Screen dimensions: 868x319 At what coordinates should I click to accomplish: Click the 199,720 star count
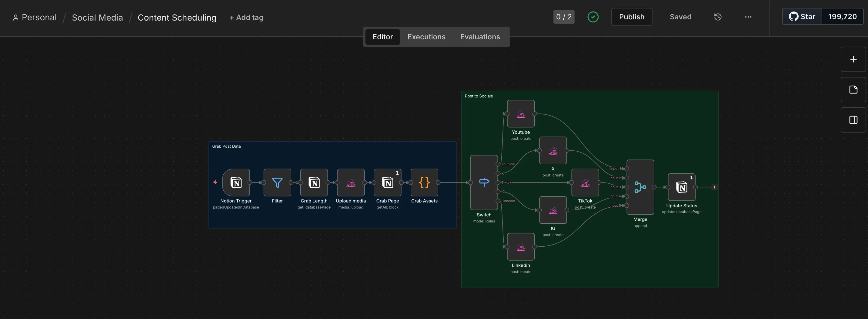[843, 16]
